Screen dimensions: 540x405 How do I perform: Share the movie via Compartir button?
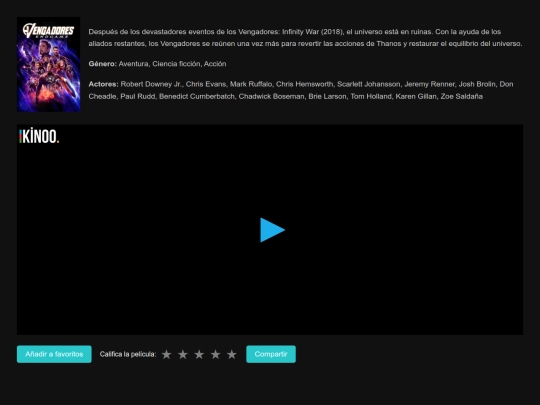coord(271,354)
